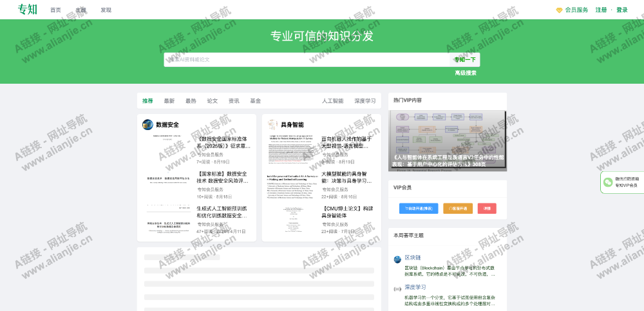Click the 登录 login link
This screenshot has height=311, width=644.
click(x=621, y=10)
